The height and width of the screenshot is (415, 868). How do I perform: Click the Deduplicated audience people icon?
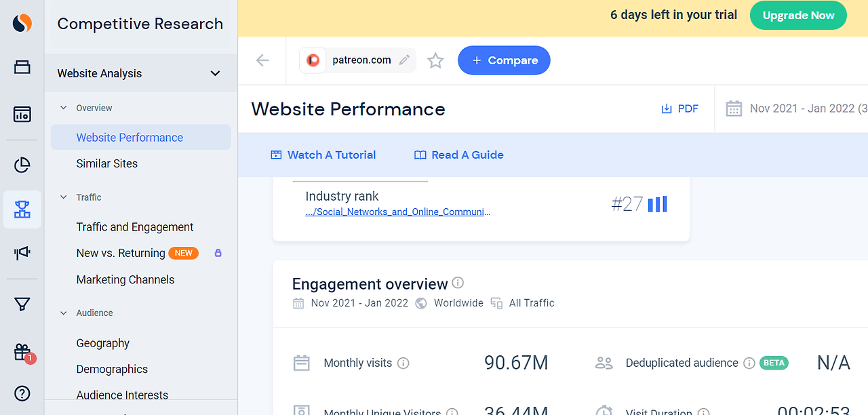tap(604, 363)
